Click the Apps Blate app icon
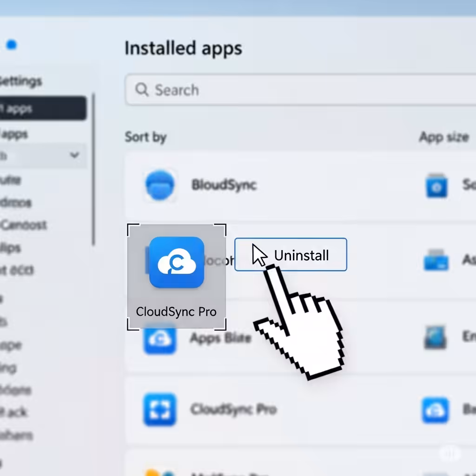Screen dimensions: 476x476 point(160,339)
